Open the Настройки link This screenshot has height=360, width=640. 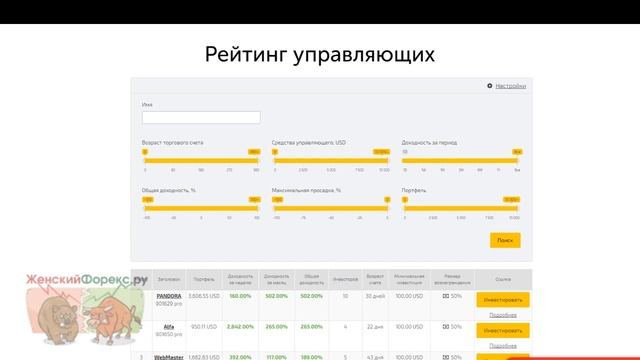pos(511,86)
